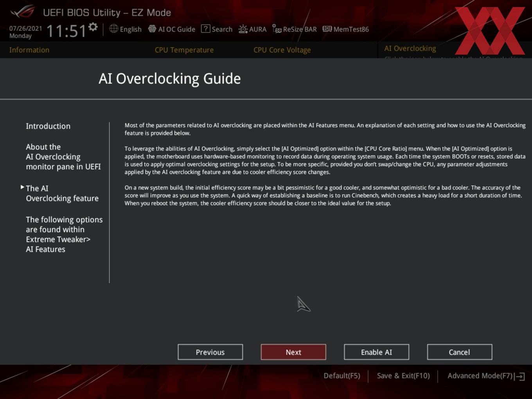Select The AI Overclocking feature section
This screenshot has width=532, height=399.
pyautogui.click(x=62, y=193)
